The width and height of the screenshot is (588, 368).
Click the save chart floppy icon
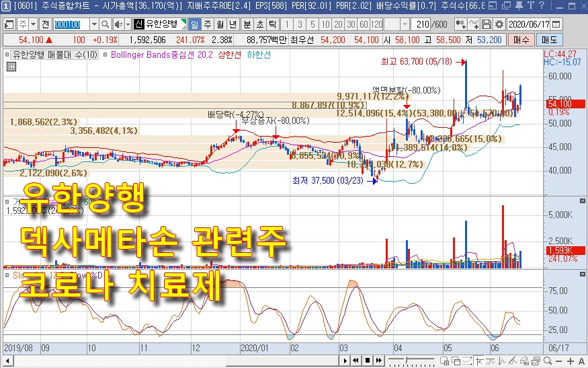[487, 24]
